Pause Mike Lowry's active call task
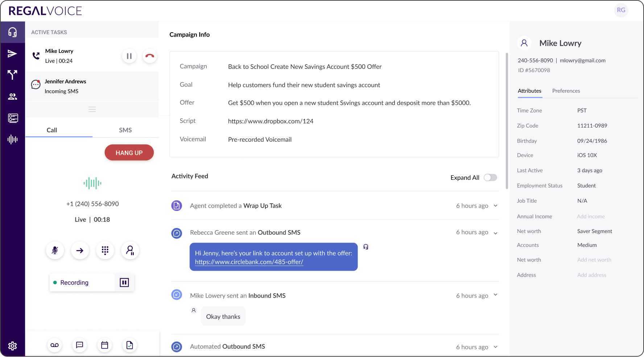Viewport: 644px width, 357px height. [129, 56]
